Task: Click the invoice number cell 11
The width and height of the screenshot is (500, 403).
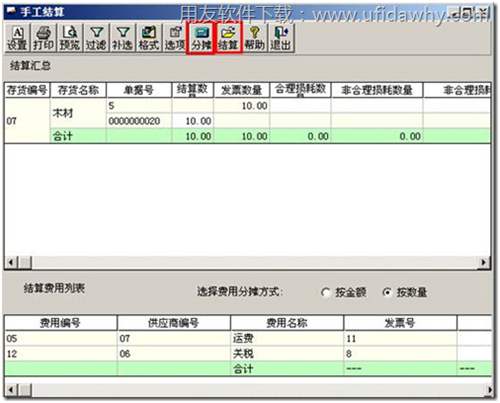Action: coord(400,338)
